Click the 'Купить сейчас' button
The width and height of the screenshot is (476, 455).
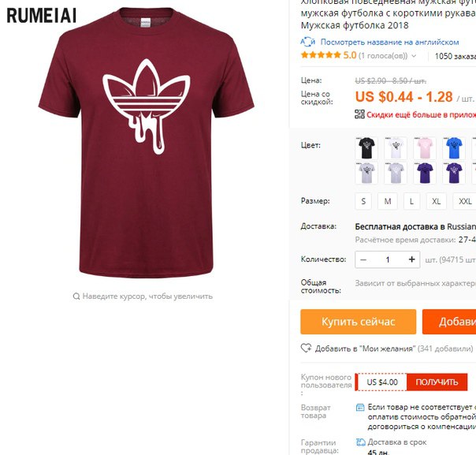[x=359, y=322]
